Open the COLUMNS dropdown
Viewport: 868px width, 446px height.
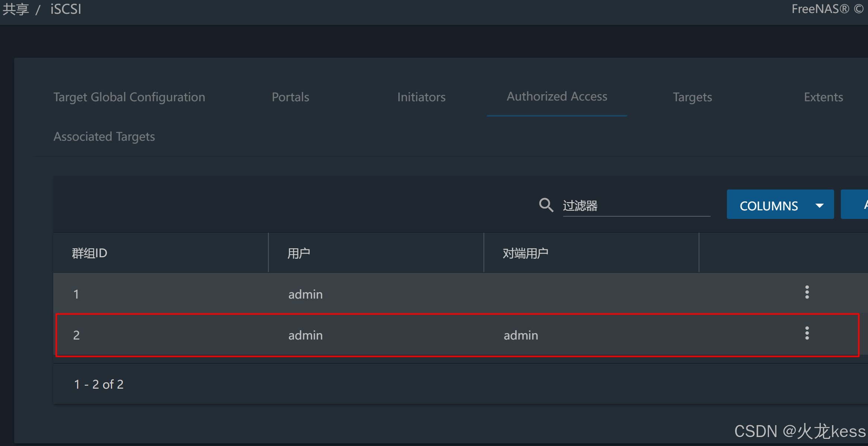coord(780,204)
